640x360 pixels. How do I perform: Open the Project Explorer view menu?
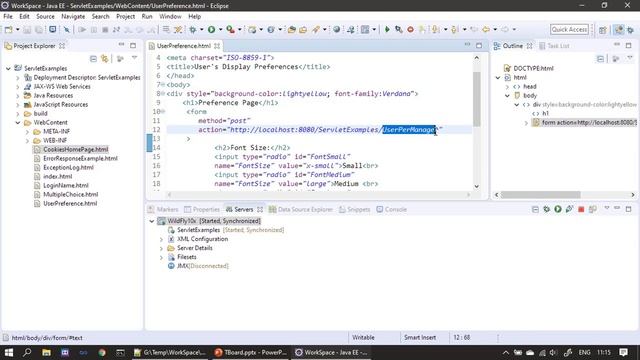pos(134,59)
